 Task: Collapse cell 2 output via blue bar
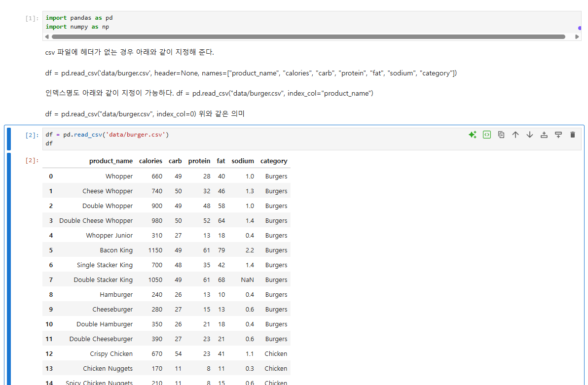(9, 269)
